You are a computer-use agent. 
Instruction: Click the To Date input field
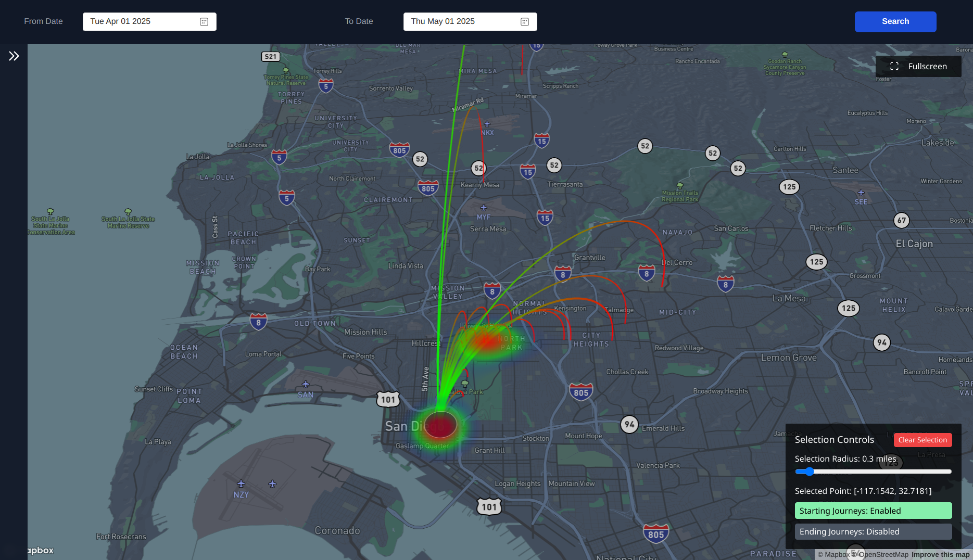pyautogui.click(x=461, y=22)
